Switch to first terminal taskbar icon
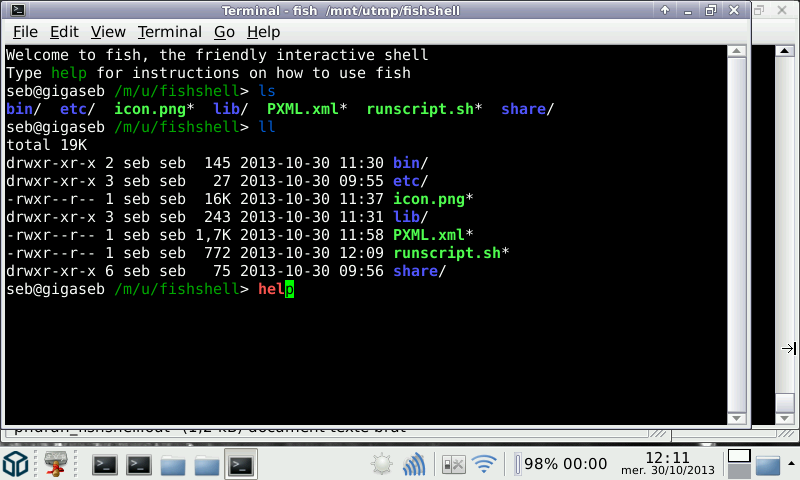This screenshot has width=800, height=480. (106, 464)
